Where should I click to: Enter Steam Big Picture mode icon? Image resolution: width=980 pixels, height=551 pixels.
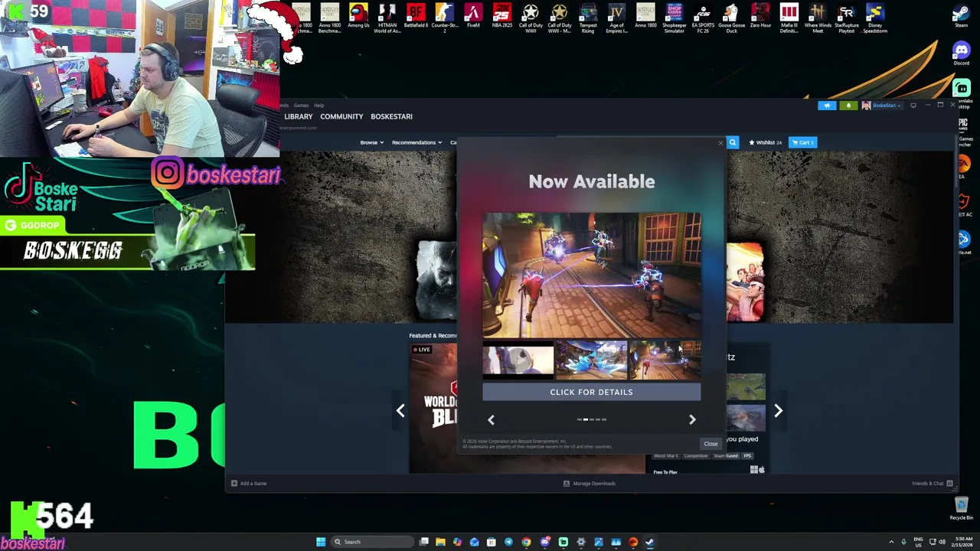pos(913,106)
